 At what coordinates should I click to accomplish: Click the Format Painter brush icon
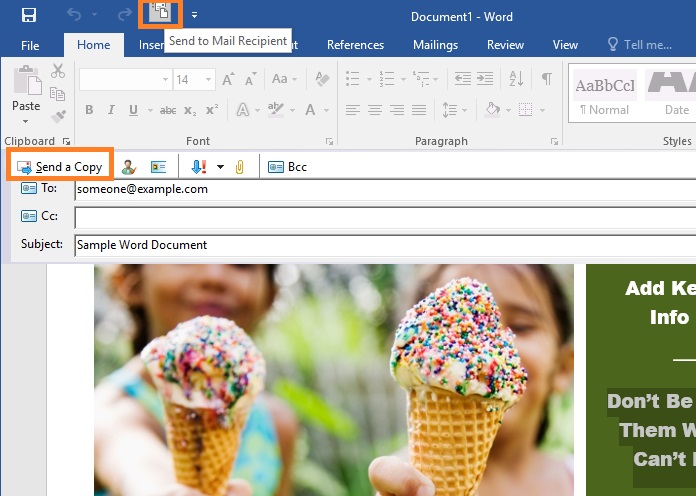[58, 116]
